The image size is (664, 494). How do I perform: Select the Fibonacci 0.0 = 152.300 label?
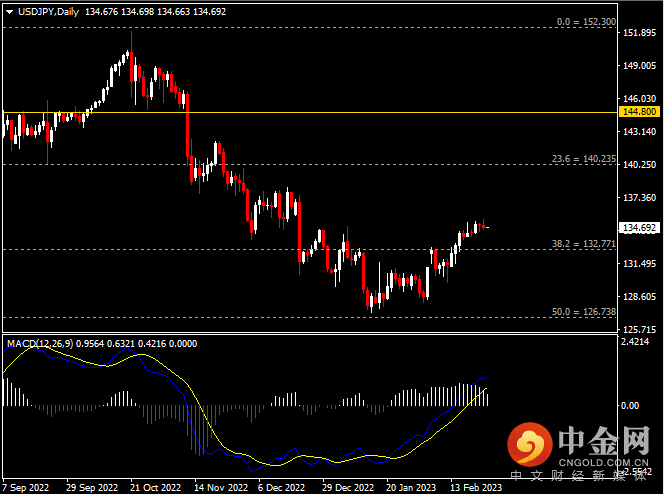point(585,21)
